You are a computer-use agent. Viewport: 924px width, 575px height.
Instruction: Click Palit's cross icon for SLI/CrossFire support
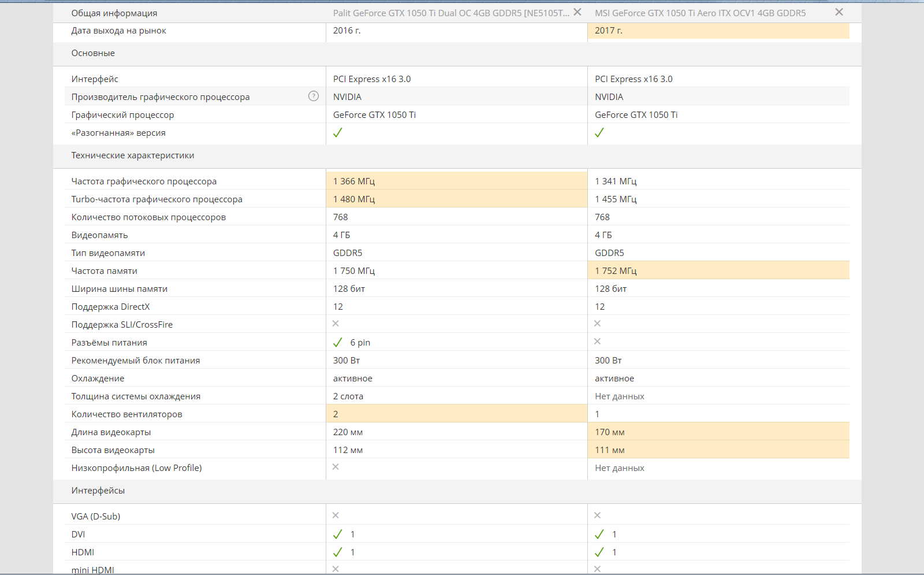click(x=336, y=324)
